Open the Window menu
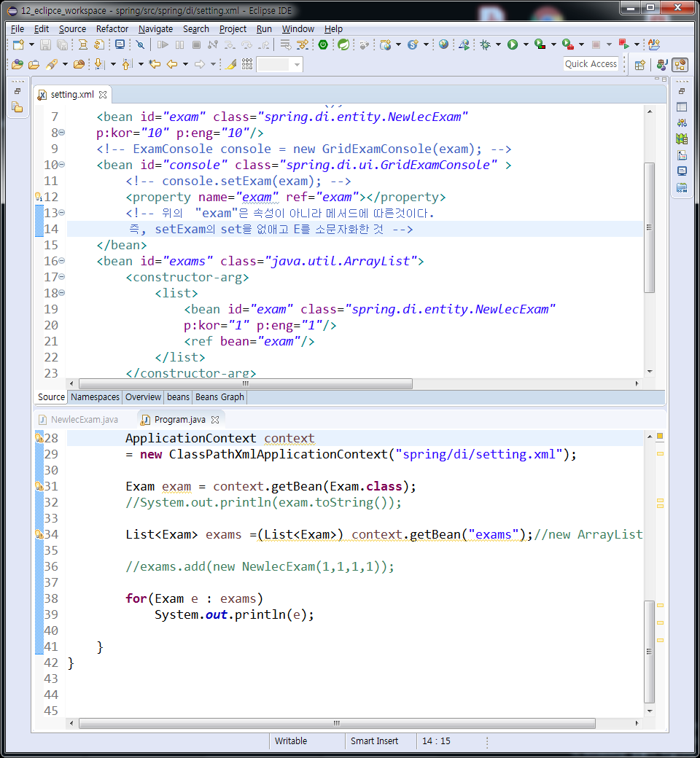Viewport: 700px width, 758px height. click(x=298, y=29)
